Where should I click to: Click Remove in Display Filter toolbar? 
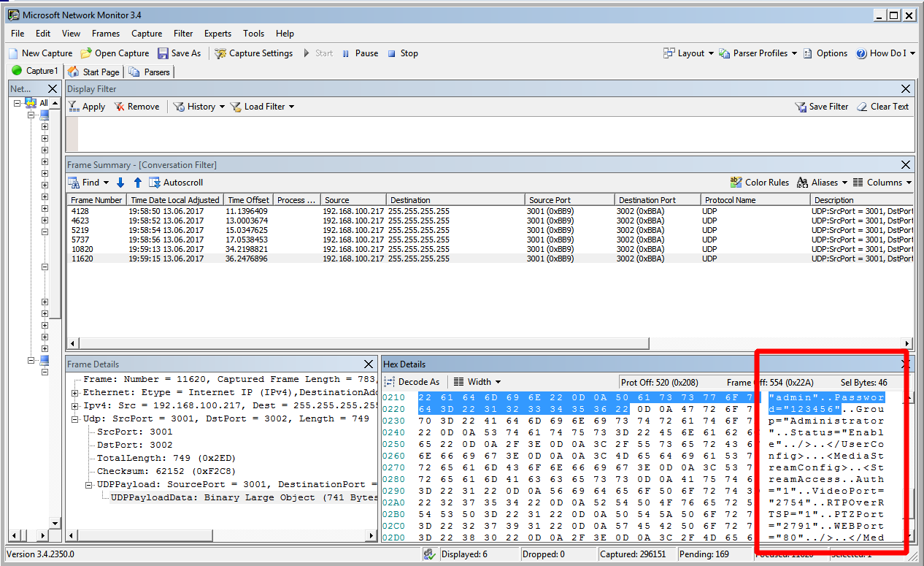tap(136, 107)
